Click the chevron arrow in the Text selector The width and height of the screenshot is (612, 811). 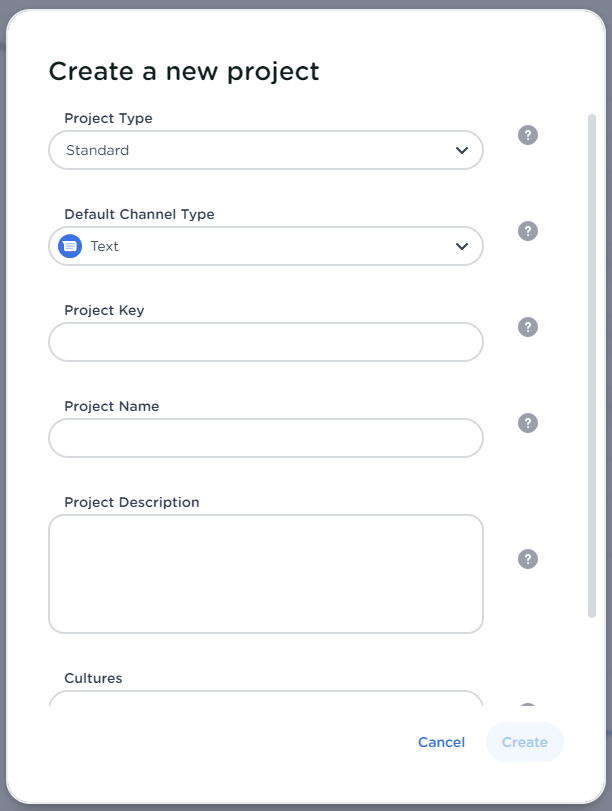pyautogui.click(x=462, y=246)
